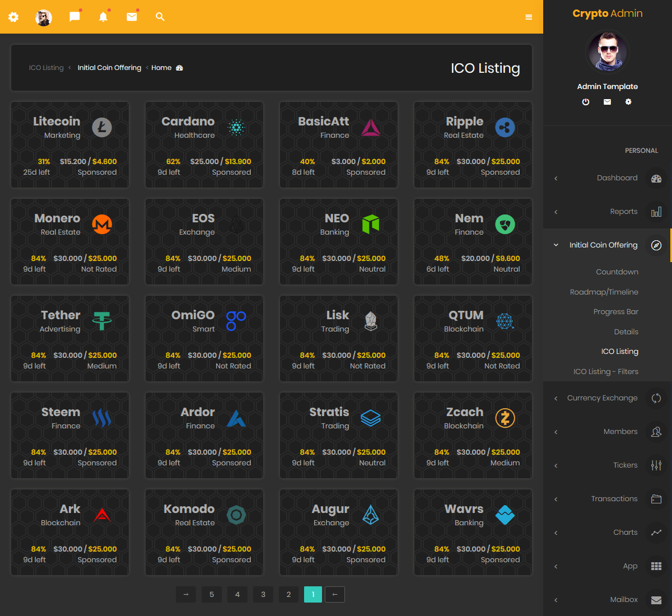Image resolution: width=672 pixels, height=616 pixels.
Task: Click the power logout icon under Admin Template
Action: (586, 102)
